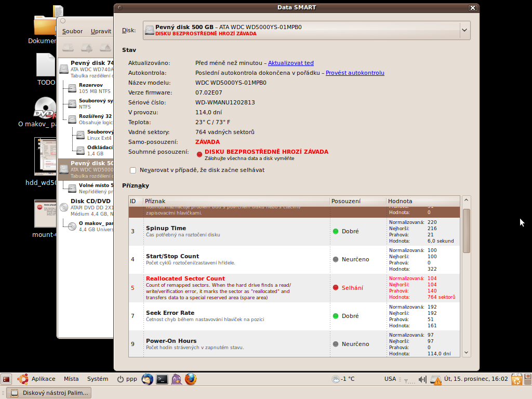
Task: Click the scroll up arrow of attributes list
Action: coord(466,200)
